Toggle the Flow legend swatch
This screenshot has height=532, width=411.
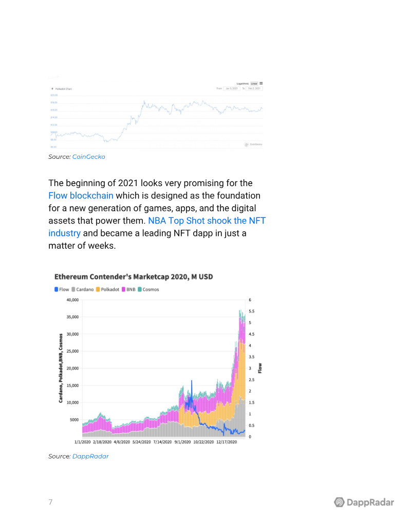(56, 289)
